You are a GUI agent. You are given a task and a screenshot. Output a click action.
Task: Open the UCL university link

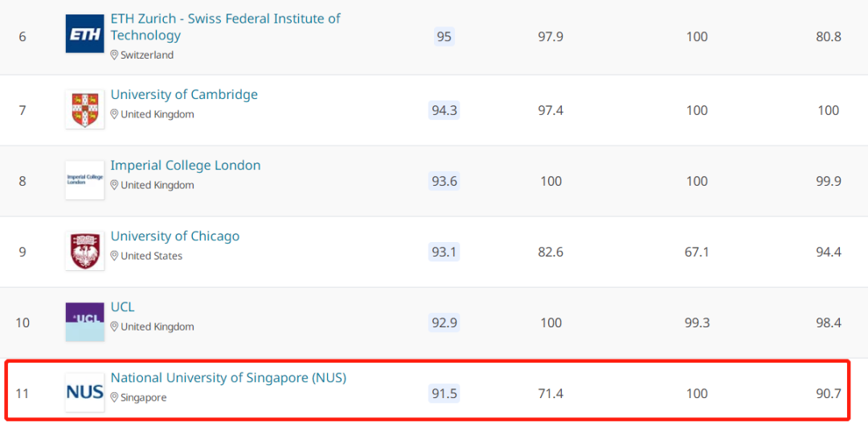(x=122, y=307)
